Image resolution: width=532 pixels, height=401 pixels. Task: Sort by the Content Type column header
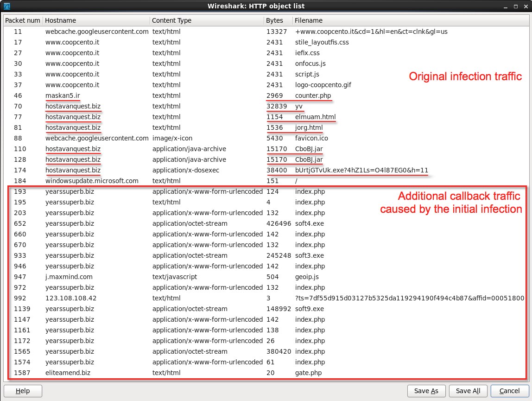point(207,20)
